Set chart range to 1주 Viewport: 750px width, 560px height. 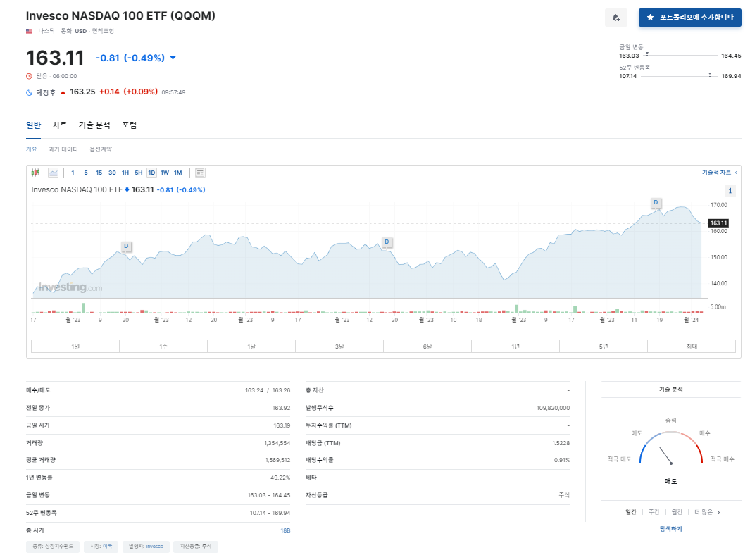[x=163, y=346]
